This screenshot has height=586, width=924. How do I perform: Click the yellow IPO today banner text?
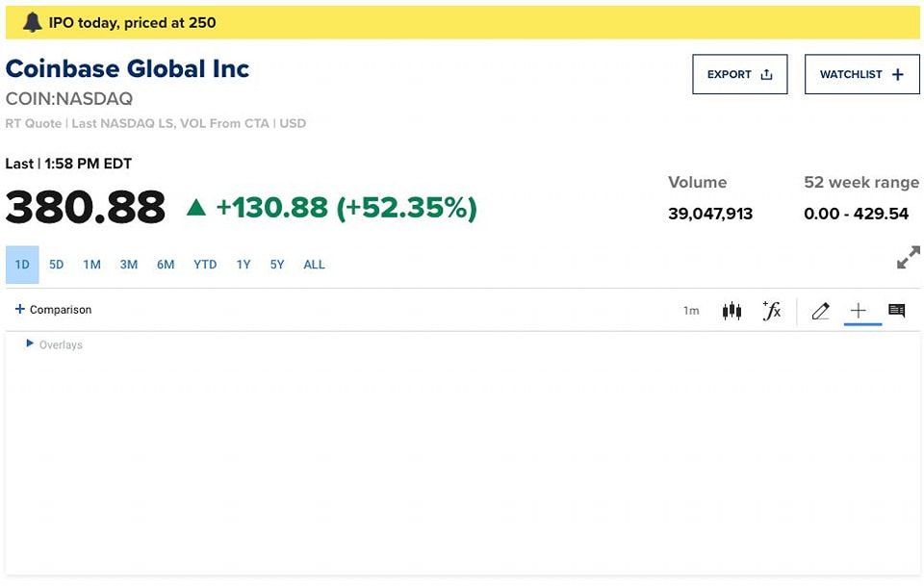pyautogui.click(x=133, y=22)
